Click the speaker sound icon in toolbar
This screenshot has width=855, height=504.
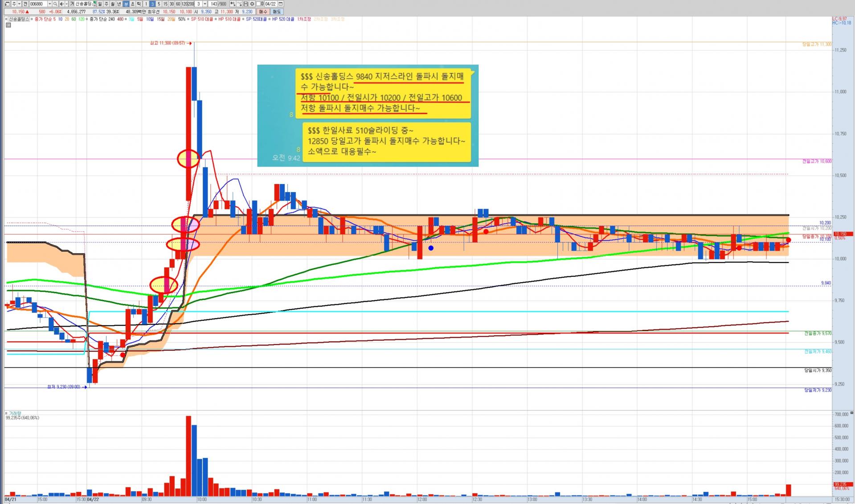[x=61, y=4]
